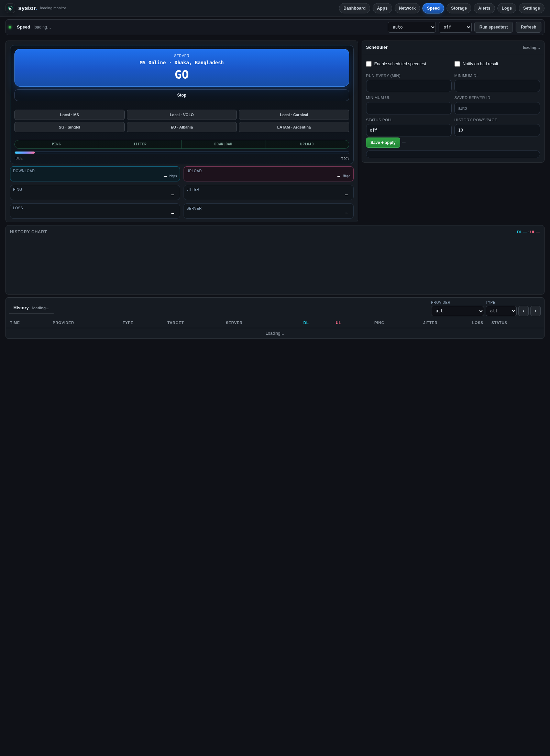Choose the SG · Singtel server preset
550x756 pixels.
point(69,127)
